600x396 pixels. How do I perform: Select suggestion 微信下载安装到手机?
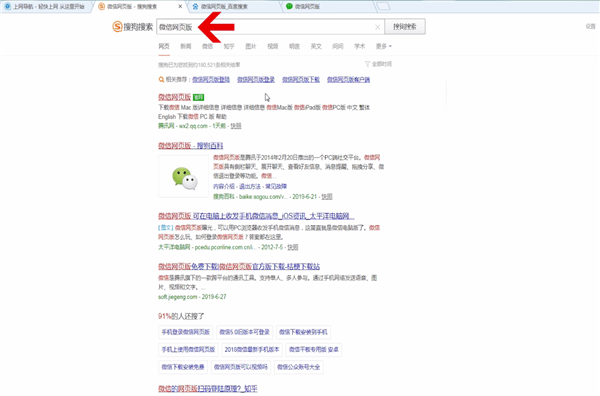303,332
